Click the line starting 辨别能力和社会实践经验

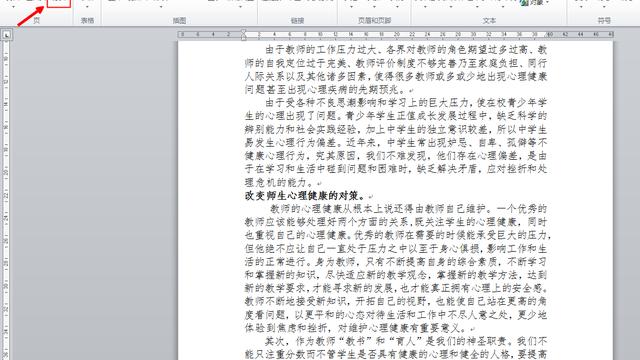coord(396,129)
